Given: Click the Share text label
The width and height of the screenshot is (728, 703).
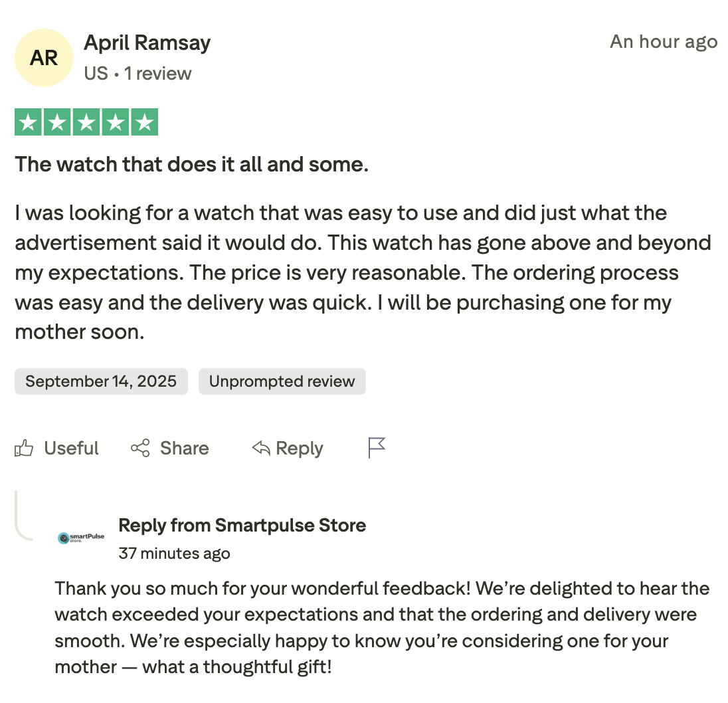Looking at the screenshot, I should coord(184,449).
